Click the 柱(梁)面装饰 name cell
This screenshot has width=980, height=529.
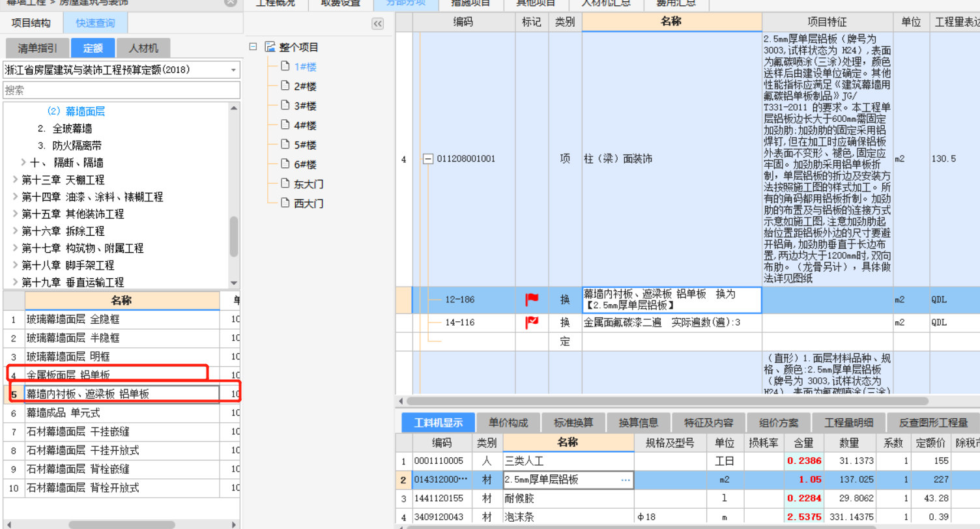coord(672,159)
